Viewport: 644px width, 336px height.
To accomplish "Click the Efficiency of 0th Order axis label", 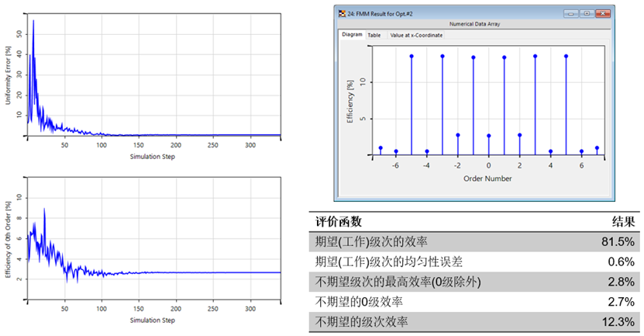I will (8, 240).
